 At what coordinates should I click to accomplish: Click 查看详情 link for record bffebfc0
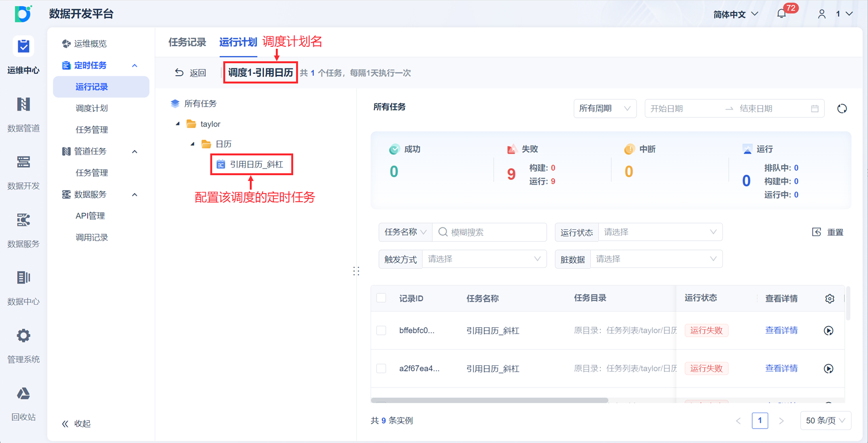(781, 331)
